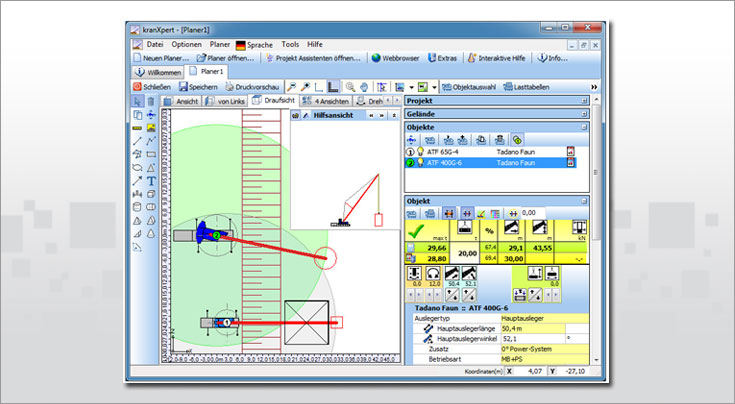The image size is (735, 404).
Task: Select the polyline drawing tool
Action: (151, 141)
